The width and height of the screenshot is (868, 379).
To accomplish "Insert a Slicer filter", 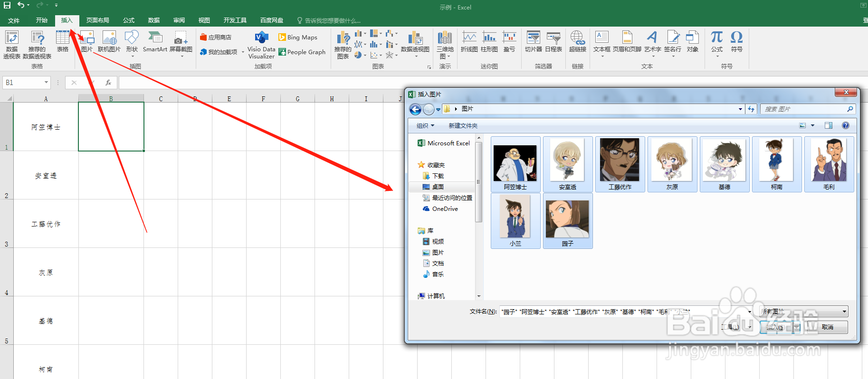I will 534,41.
